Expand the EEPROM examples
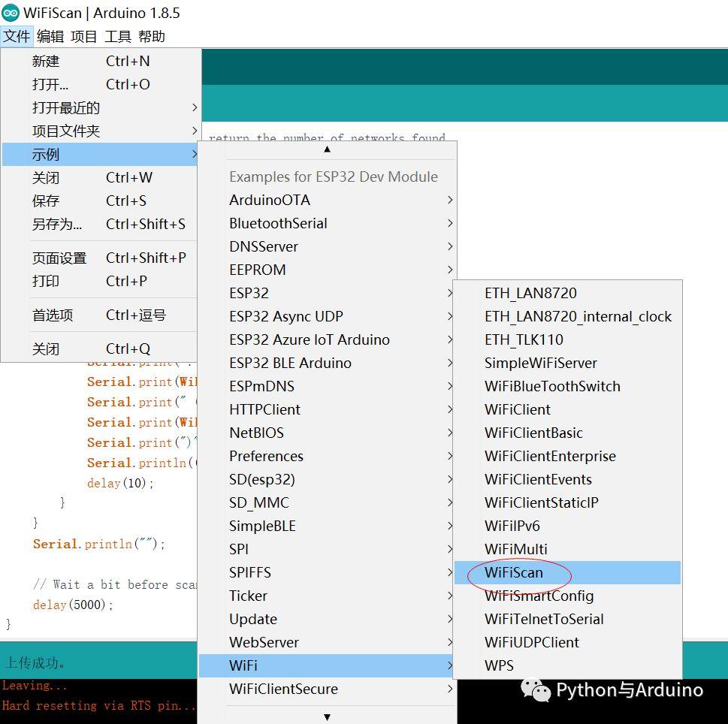This screenshot has width=728, height=724. [x=328, y=270]
